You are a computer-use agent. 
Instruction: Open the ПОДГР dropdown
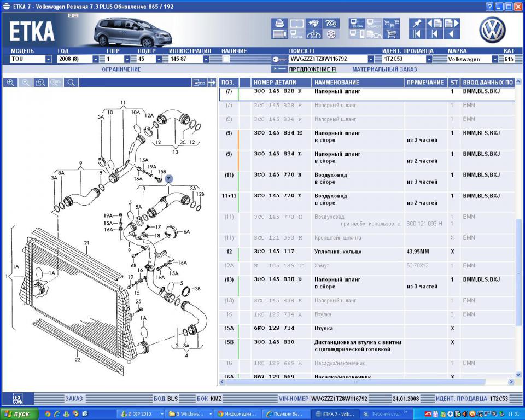(159, 59)
